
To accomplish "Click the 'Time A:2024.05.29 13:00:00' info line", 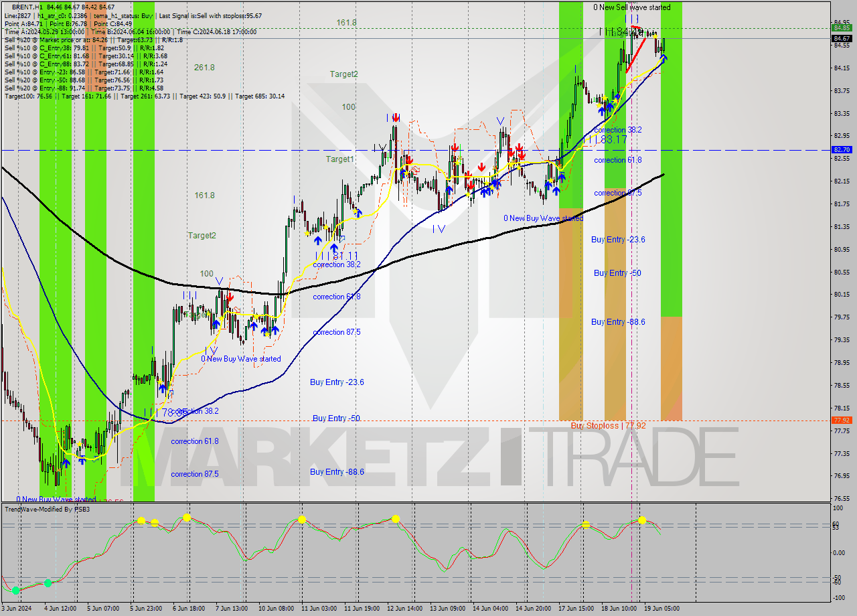I will point(131,31).
